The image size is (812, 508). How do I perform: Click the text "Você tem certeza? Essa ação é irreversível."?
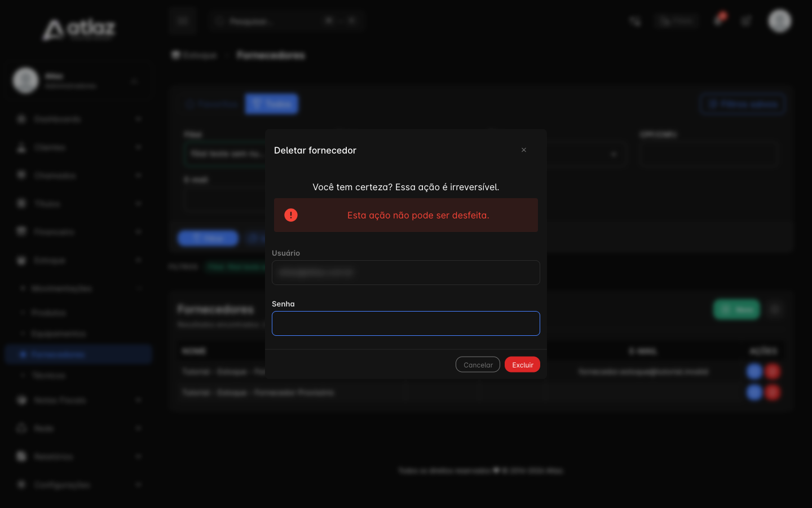pyautogui.click(x=406, y=187)
